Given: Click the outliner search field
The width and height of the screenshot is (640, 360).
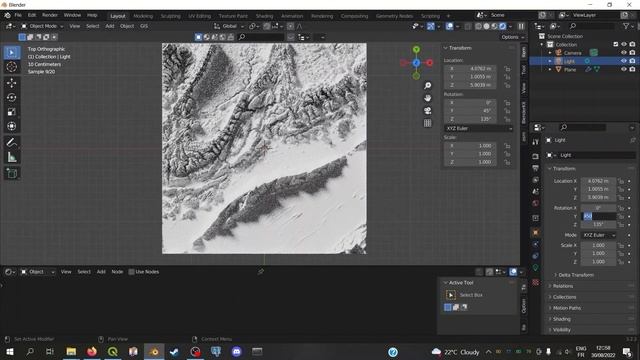Looking at the screenshot, I should click(591, 26).
